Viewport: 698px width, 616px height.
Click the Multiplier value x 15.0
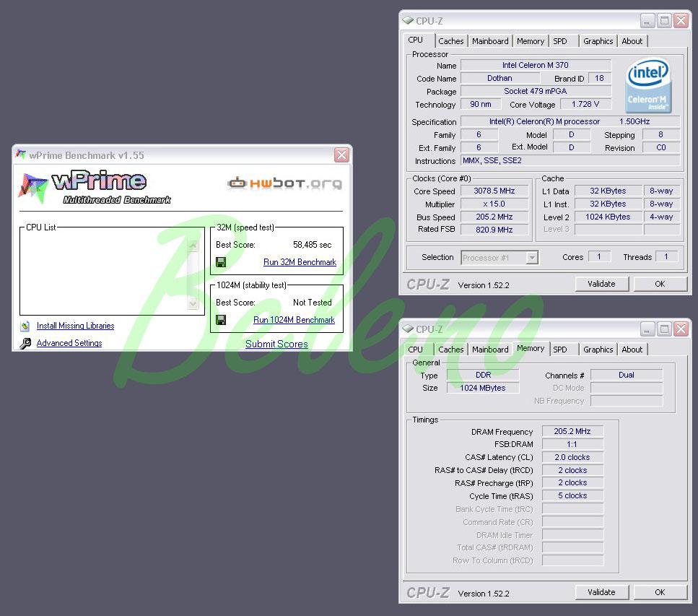click(x=494, y=204)
